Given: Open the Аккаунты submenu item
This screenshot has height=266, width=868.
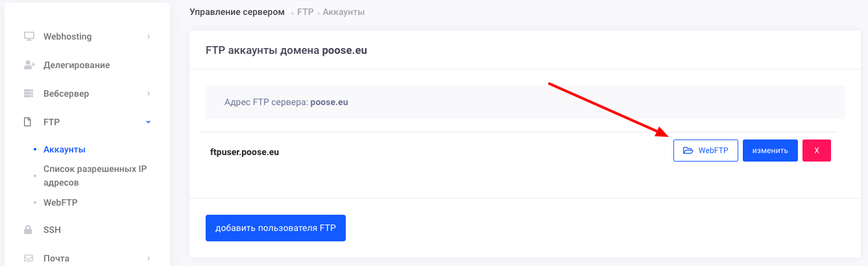Looking at the screenshot, I should tap(64, 149).
